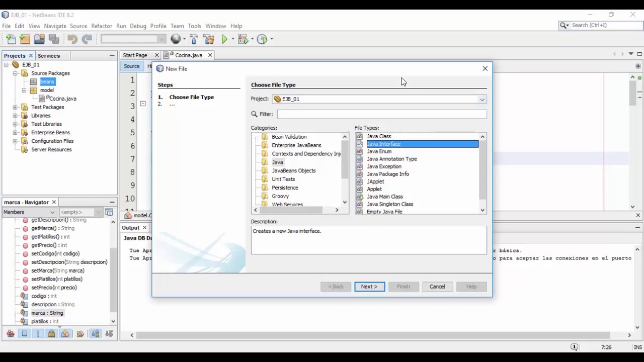Open the Tools menu

click(x=195, y=26)
